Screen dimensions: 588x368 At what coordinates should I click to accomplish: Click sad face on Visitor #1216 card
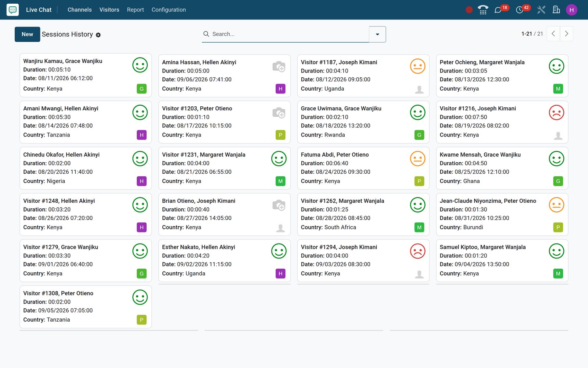(556, 113)
